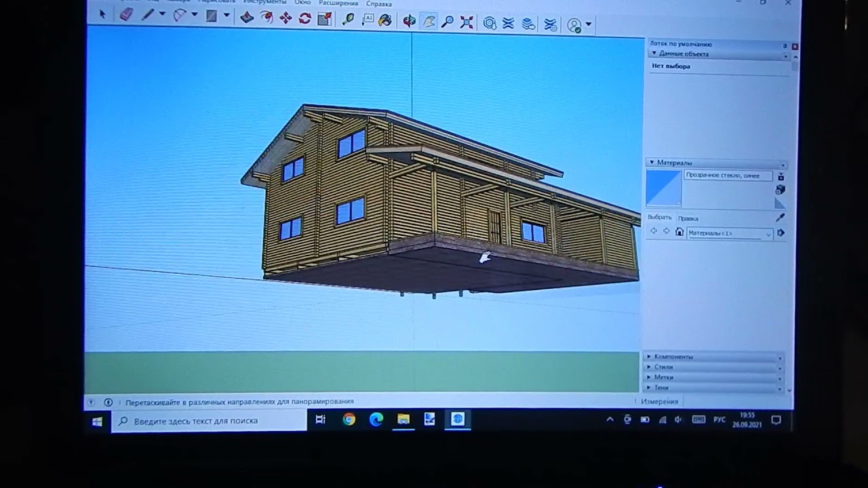
Task: Switch to the Правка tab
Action: pyautogui.click(x=688, y=218)
